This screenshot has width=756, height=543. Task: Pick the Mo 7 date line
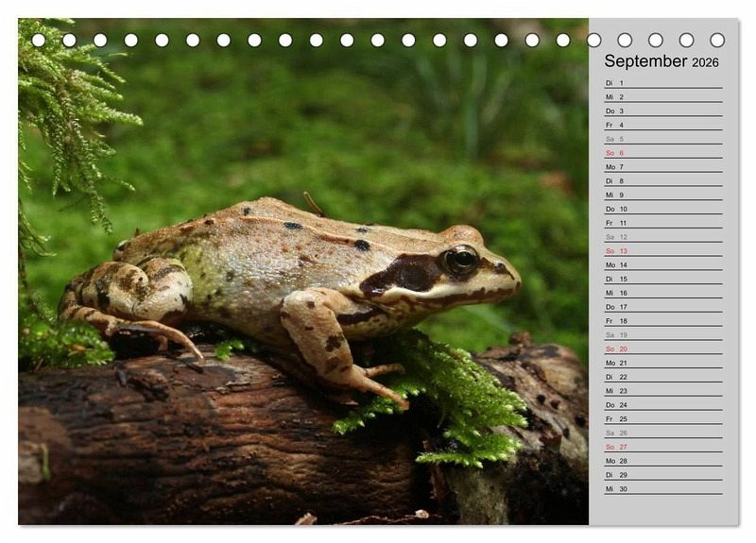[x=662, y=167]
